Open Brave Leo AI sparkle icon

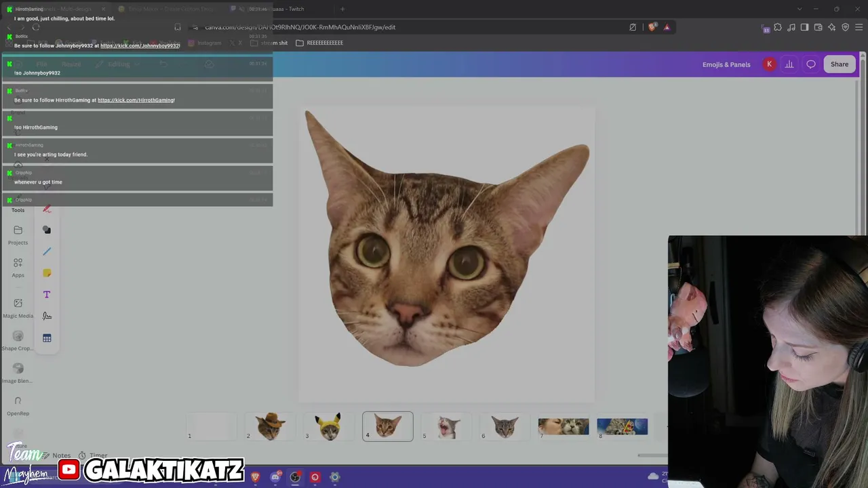[x=831, y=27]
